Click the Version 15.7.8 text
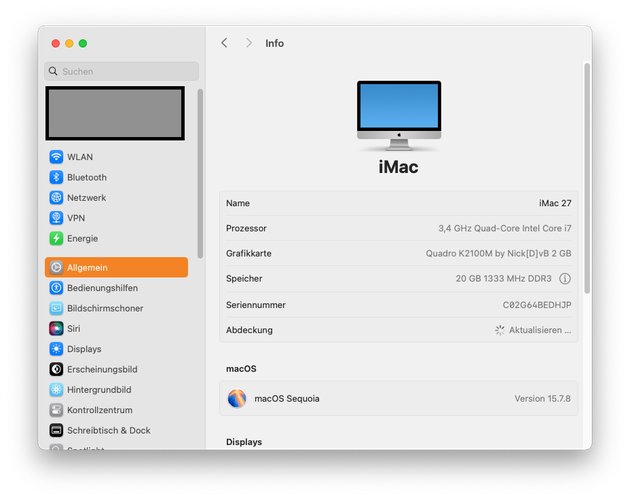This screenshot has height=500, width=630. (x=542, y=399)
